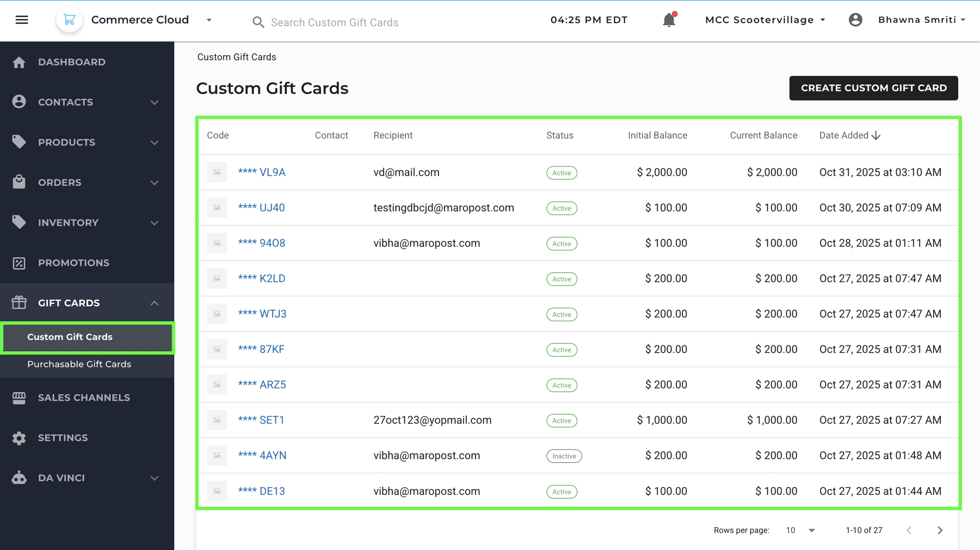This screenshot has width=980, height=550.
Task: Open the Bhawna Smriti user dropdown
Action: (922, 20)
